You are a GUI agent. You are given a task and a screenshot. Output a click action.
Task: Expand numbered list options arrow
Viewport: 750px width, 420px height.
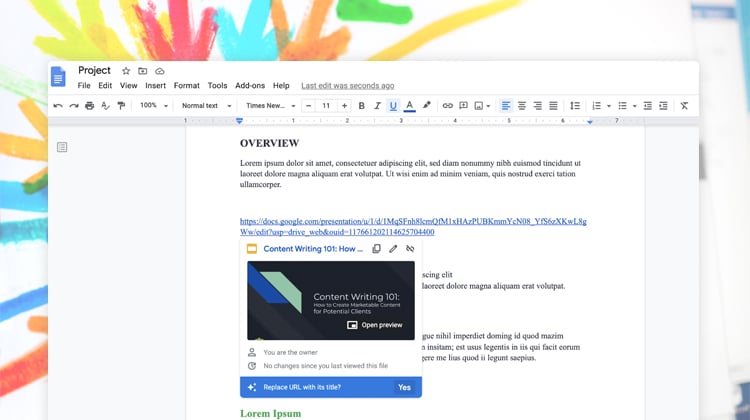pos(608,106)
